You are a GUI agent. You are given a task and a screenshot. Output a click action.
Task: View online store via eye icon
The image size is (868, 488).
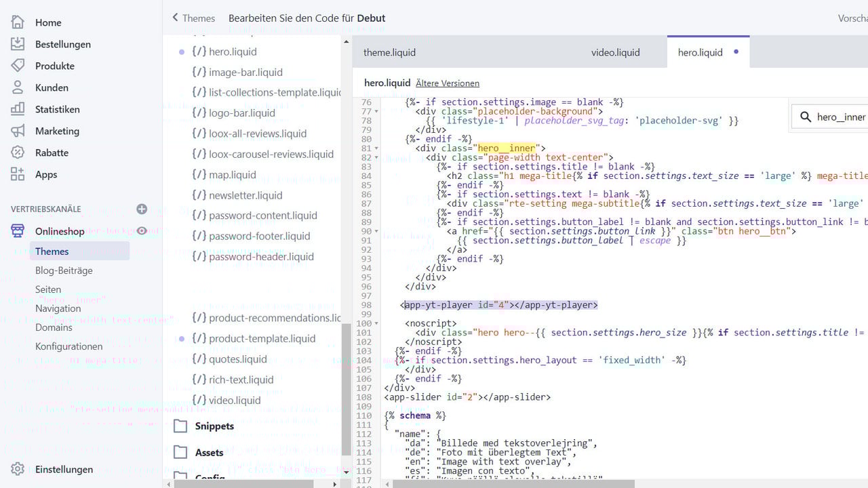142,231
